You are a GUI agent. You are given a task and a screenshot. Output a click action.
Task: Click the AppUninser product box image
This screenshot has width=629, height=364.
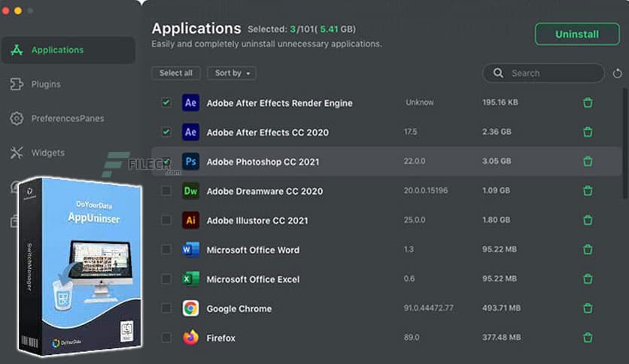[81, 266]
